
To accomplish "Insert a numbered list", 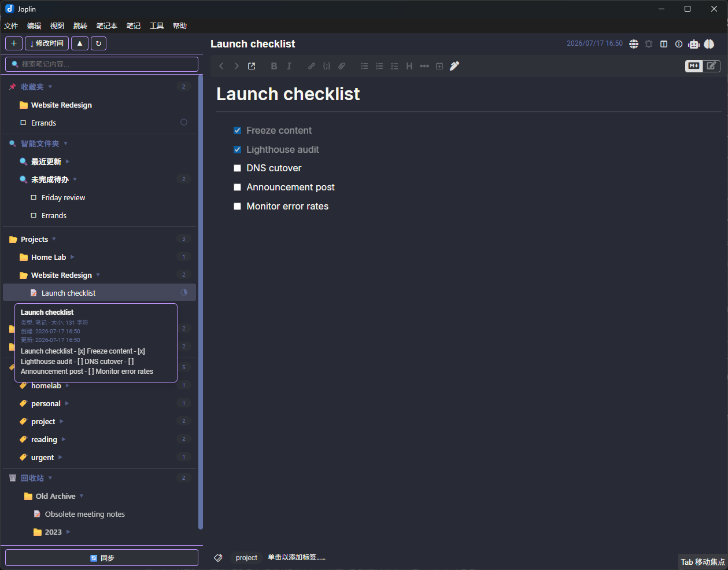I will [379, 66].
